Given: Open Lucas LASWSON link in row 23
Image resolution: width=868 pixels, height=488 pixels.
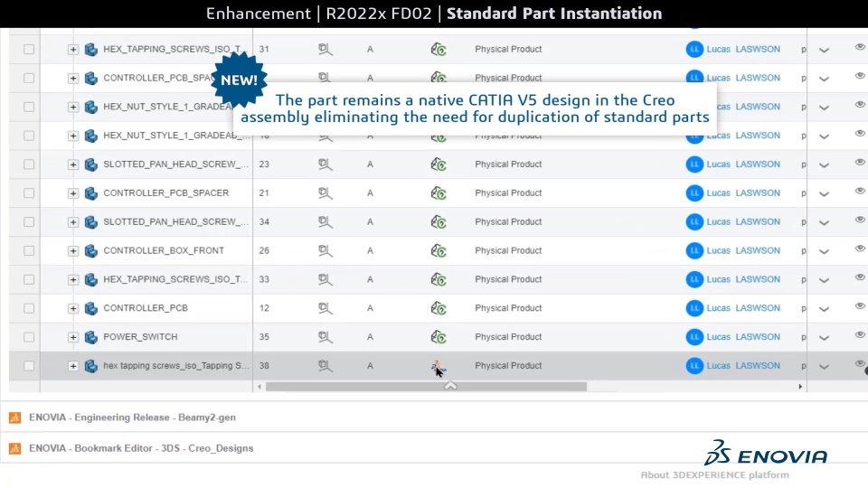Looking at the screenshot, I should [743, 164].
